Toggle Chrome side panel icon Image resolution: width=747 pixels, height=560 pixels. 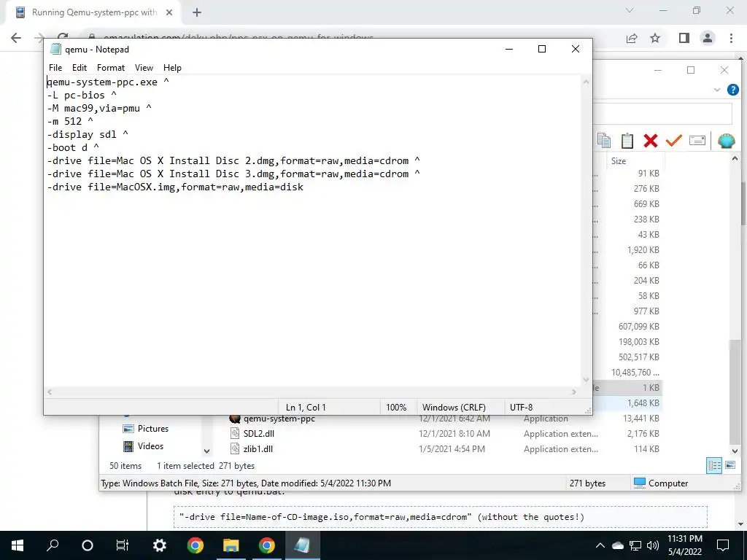point(684,38)
